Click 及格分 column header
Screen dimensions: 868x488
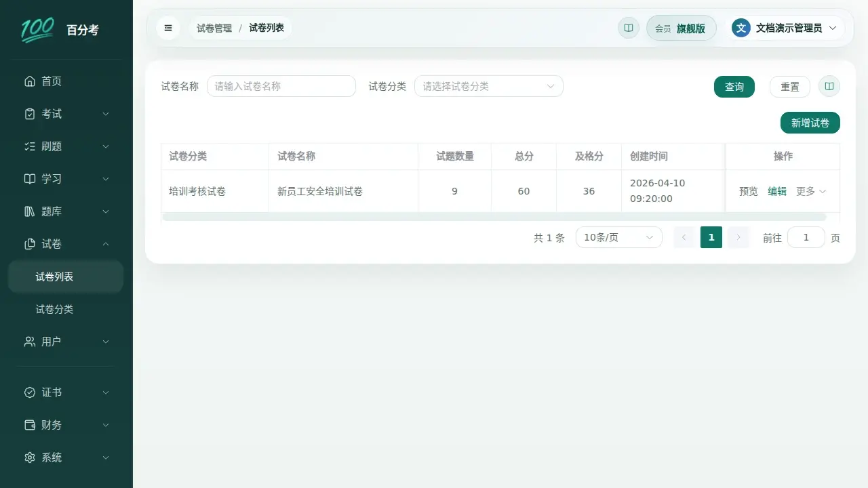click(589, 157)
